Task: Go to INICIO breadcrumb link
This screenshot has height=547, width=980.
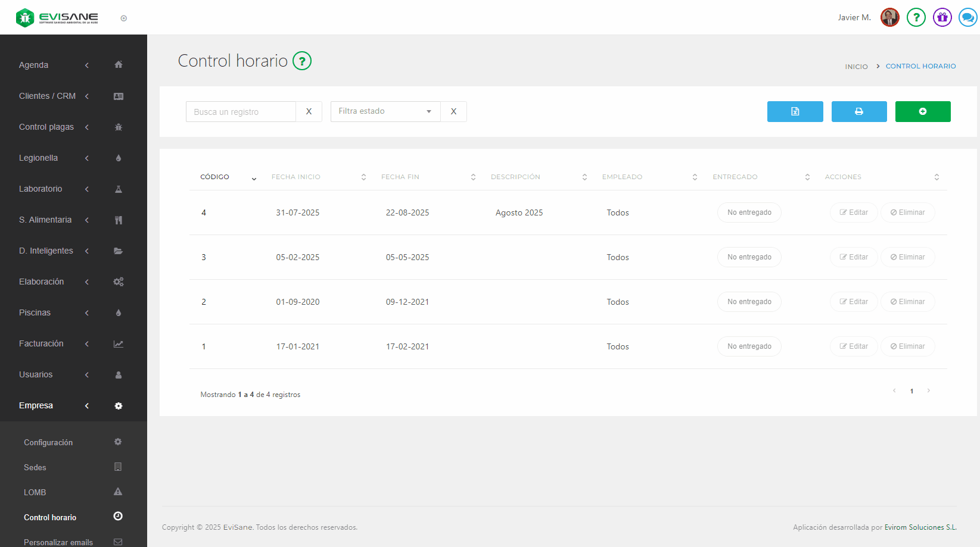Action: (856, 67)
